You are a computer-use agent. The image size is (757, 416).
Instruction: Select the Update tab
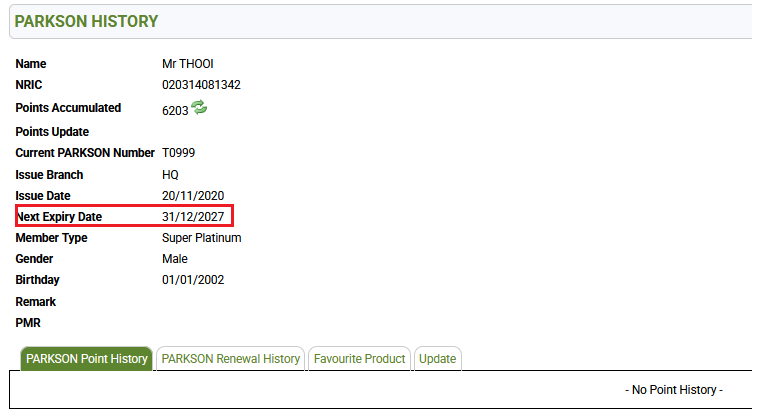[437, 359]
